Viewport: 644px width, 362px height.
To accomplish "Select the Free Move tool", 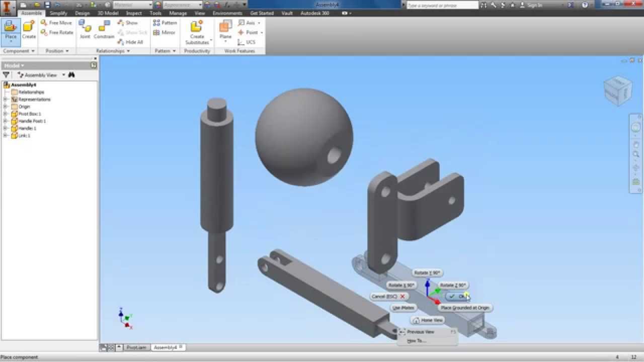I will pos(56,23).
